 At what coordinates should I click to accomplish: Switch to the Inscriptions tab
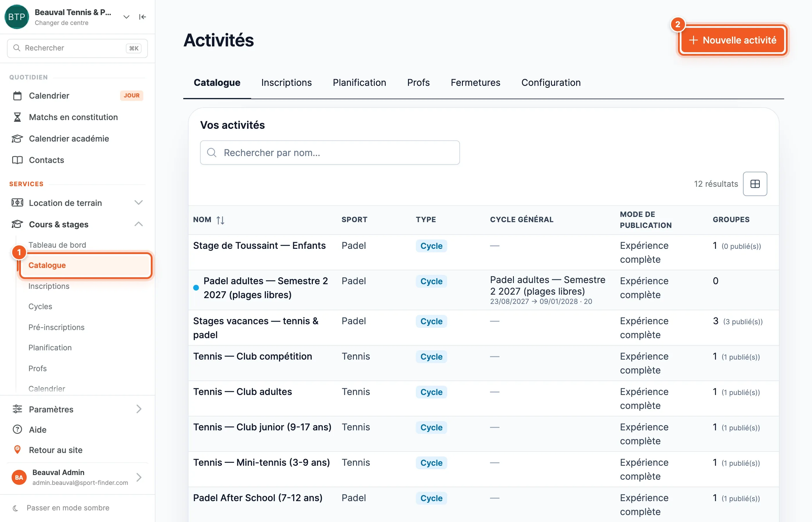(286, 82)
